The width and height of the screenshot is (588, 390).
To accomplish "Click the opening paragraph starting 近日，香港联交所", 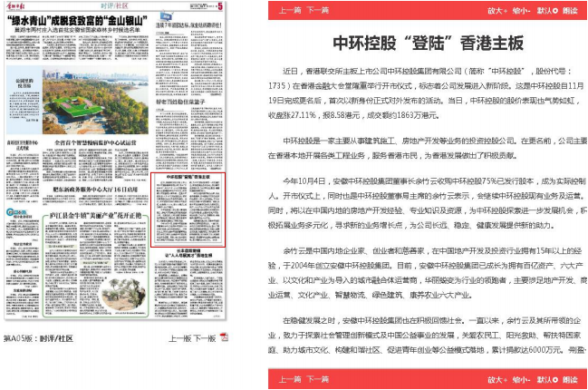I will point(427,93).
